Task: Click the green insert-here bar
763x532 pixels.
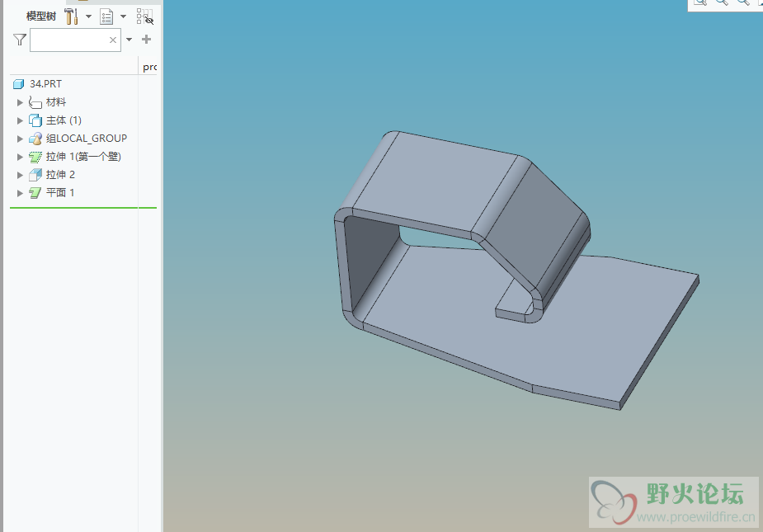Action: click(83, 208)
